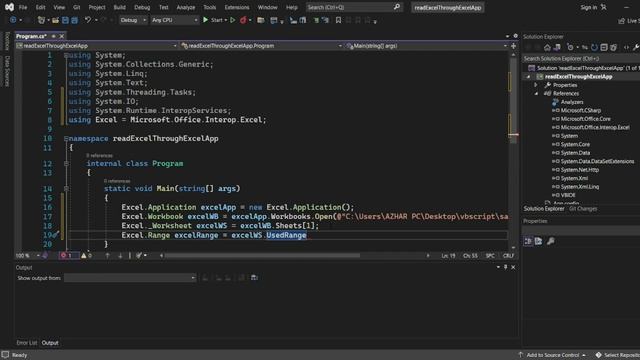Viewport: 640px width, 360px height.
Task: Click the Undo arrow icon
Action: tap(87, 20)
